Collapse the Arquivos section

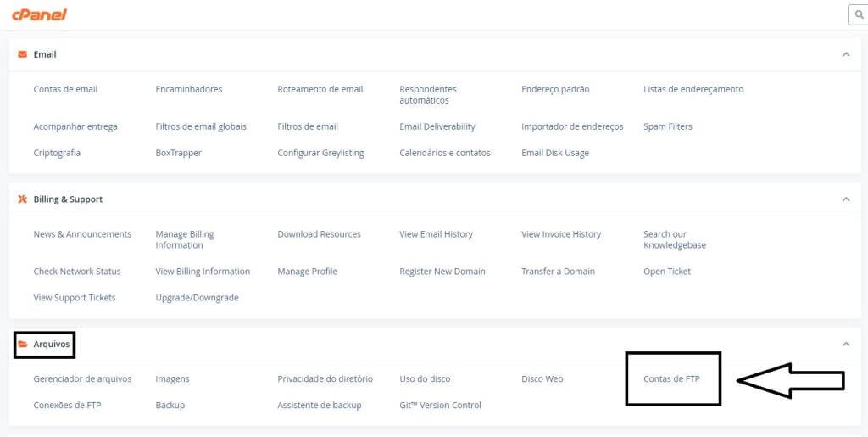845,345
